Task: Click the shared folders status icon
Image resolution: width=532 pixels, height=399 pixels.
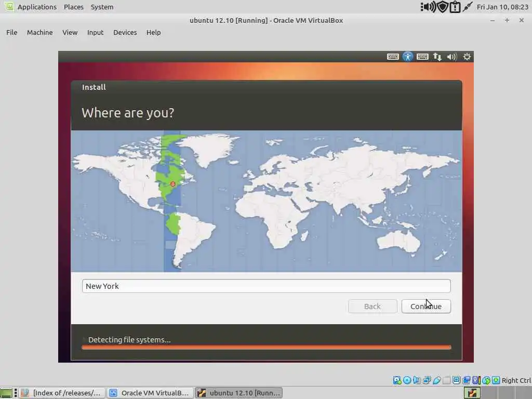Action: (446, 380)
